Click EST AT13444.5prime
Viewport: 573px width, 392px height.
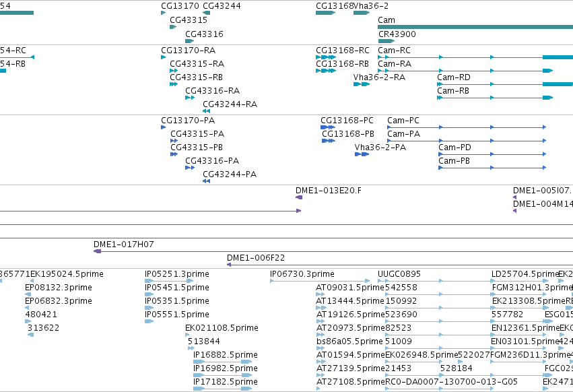pyautogui.click(x=350, y=301)
